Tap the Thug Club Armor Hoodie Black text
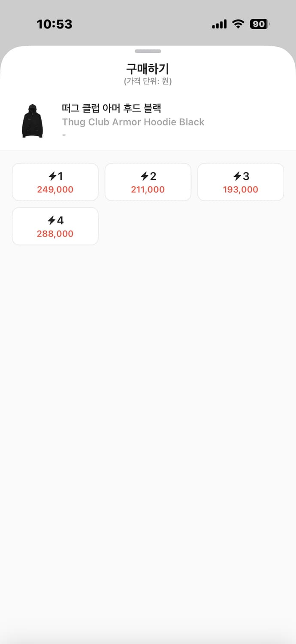 coord(133,122)
